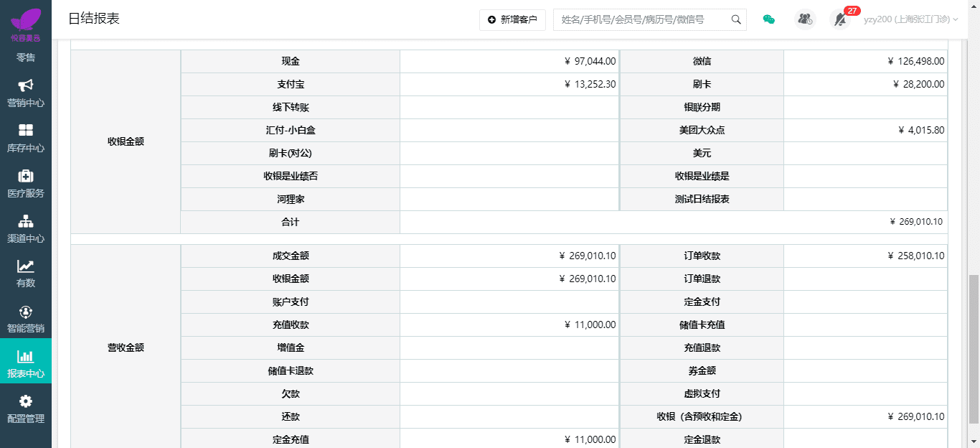Expand the yzy200 user account dropdown
The image size is (980, 448).
point(911,19)
